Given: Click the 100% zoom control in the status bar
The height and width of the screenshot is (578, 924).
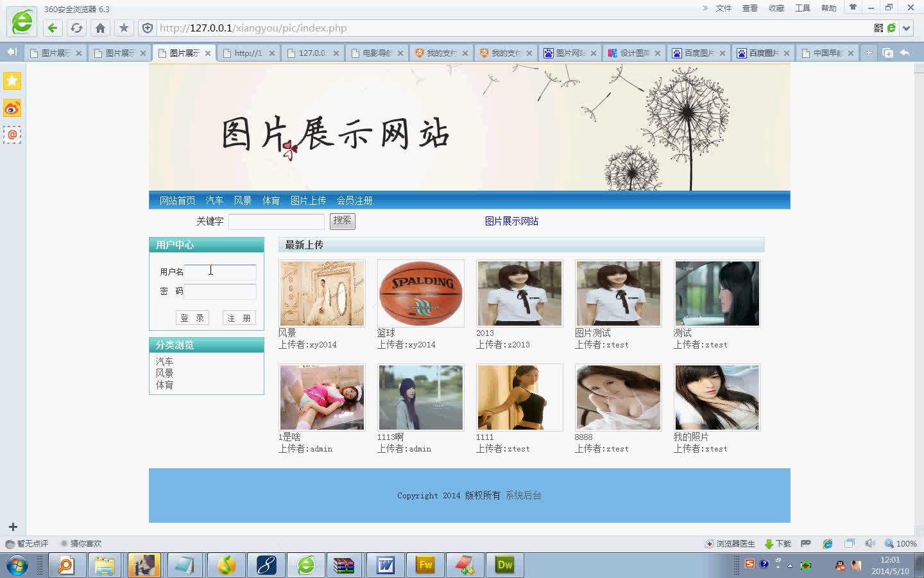Looking at the screenshot, I should [898, 543].
